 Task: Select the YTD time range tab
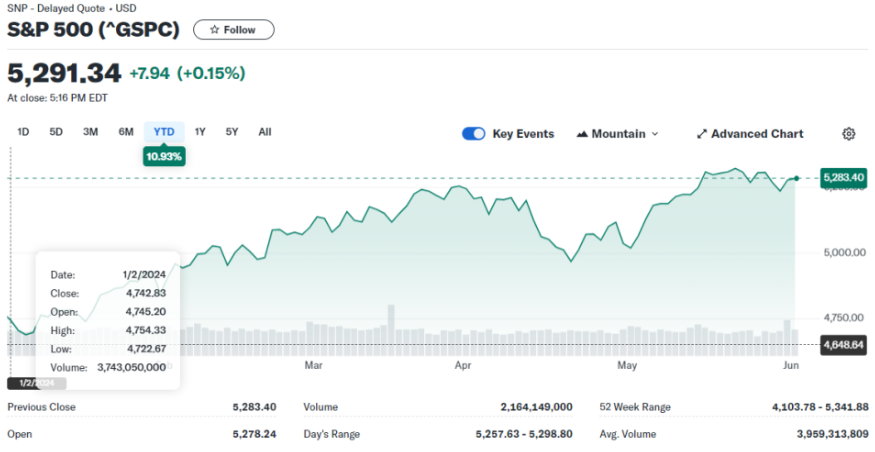coord(164,132)
